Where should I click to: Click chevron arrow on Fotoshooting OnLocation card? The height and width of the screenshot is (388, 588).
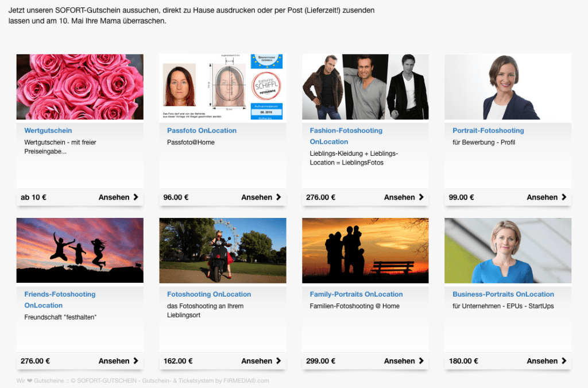click(278, 361)
